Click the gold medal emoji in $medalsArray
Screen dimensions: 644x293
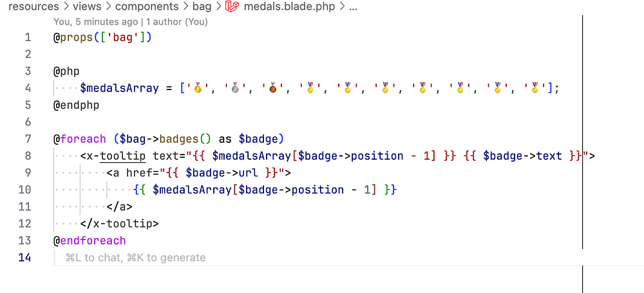click(197, 88)
